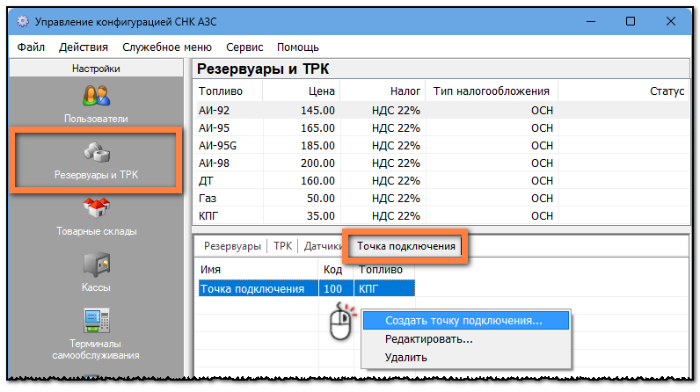The height and width of the screenshot is (392, 700).
Task: Open the Действия menu
Action: click(x=83, y=47)
